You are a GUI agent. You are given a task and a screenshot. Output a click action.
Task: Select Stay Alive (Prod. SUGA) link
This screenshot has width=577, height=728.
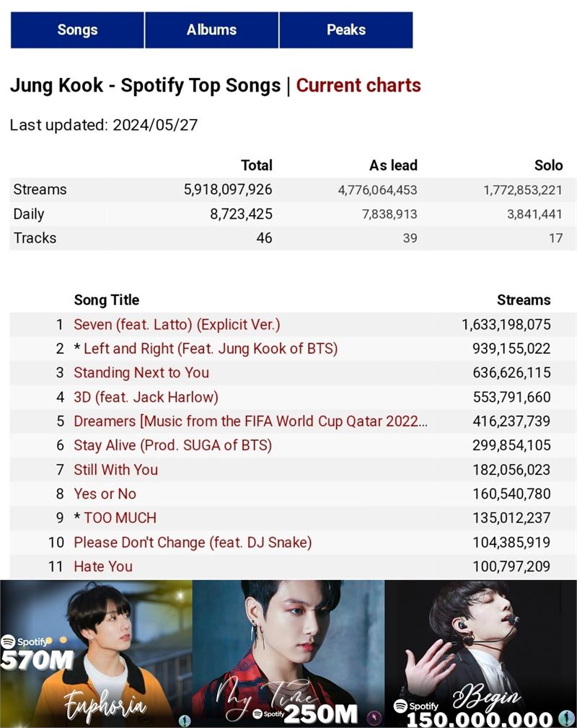click(x=172, y=445)
